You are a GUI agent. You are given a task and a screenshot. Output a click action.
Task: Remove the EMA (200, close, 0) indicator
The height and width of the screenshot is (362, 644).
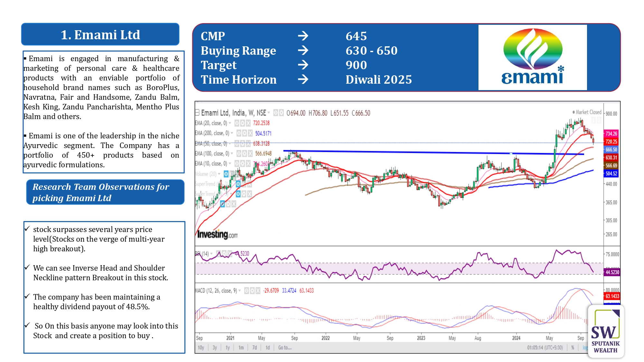[250, 133]
